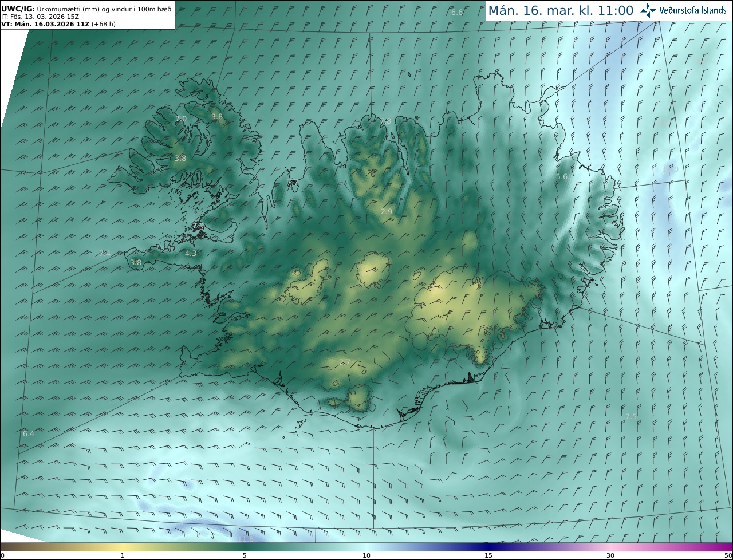Click the title Úrkomumætti (mm) og vindur í 100m hæð

[104, 10]
